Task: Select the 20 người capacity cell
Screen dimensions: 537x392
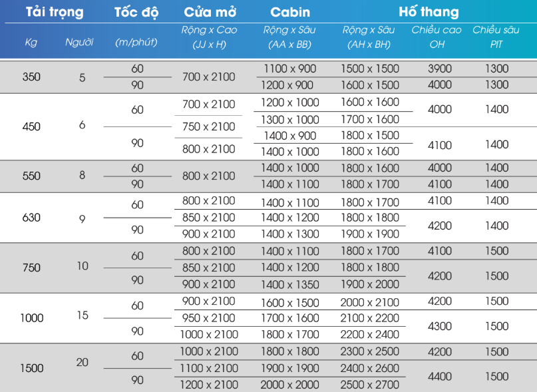Action: (82, 363)
